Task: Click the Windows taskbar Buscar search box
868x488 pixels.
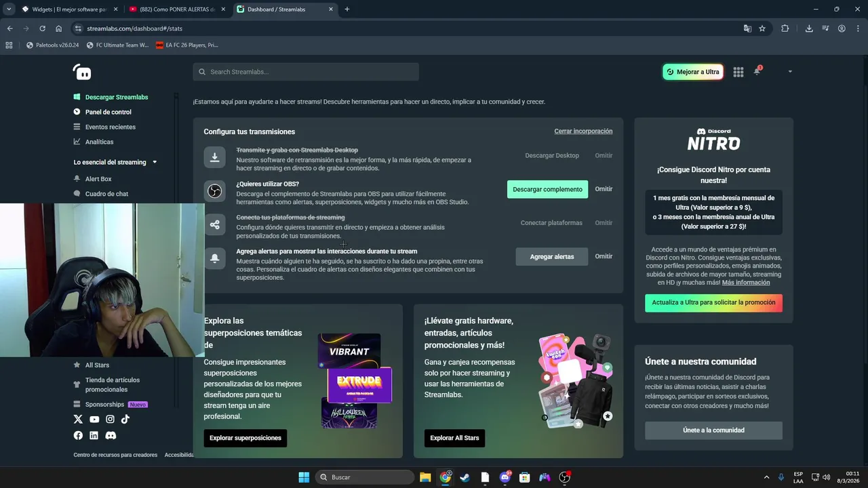Action: pos(365,477)
